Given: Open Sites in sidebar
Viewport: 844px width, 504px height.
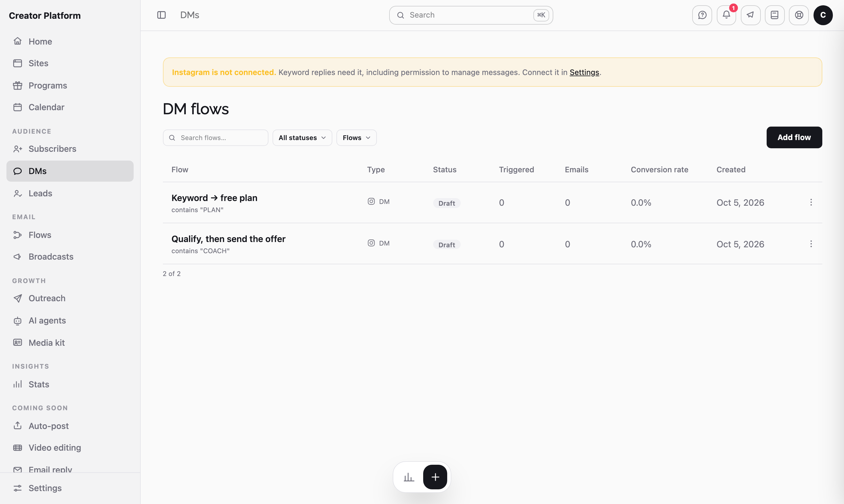Looking at the screenshot, I should [x=70, y=63].
